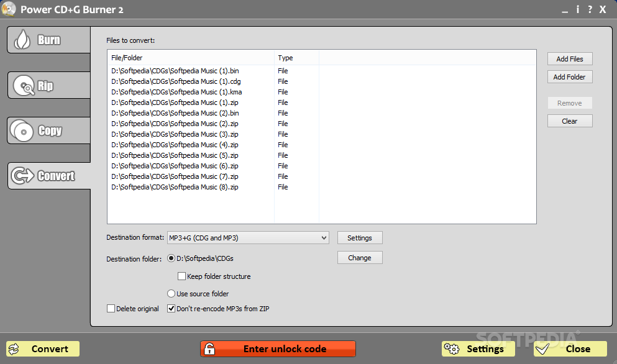Open the bottom Settings button
The height and width of the screenshot is (364, 617).
(478, 349)
